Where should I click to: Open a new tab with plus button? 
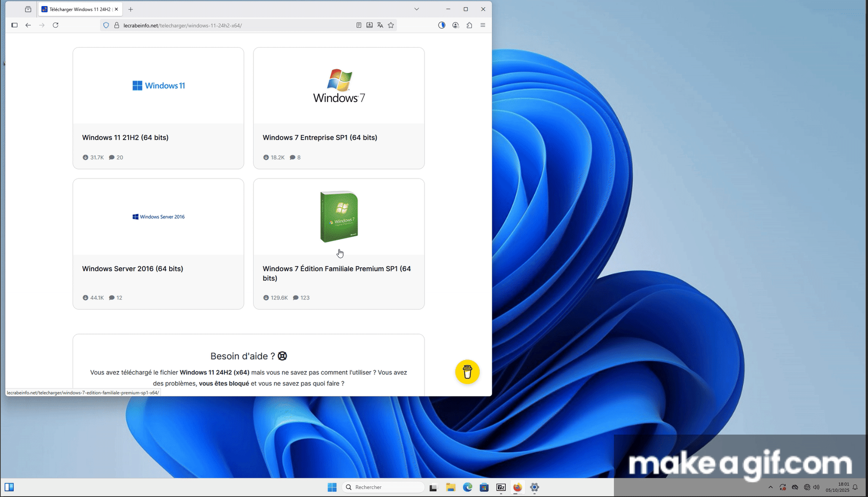click(x=130, y=9)
